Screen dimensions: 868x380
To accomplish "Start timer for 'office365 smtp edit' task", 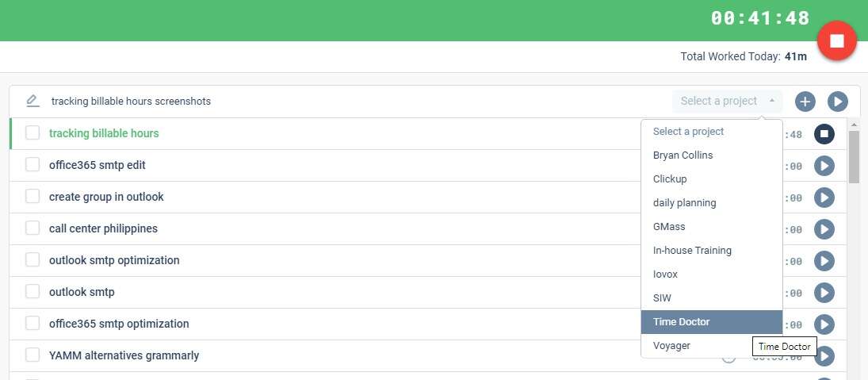I will click(824, 166).
